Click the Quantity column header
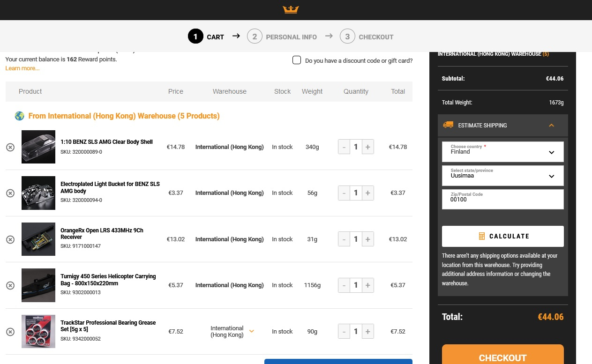The height and width of the screenshot is (364, 592). [x=356, y=91]
